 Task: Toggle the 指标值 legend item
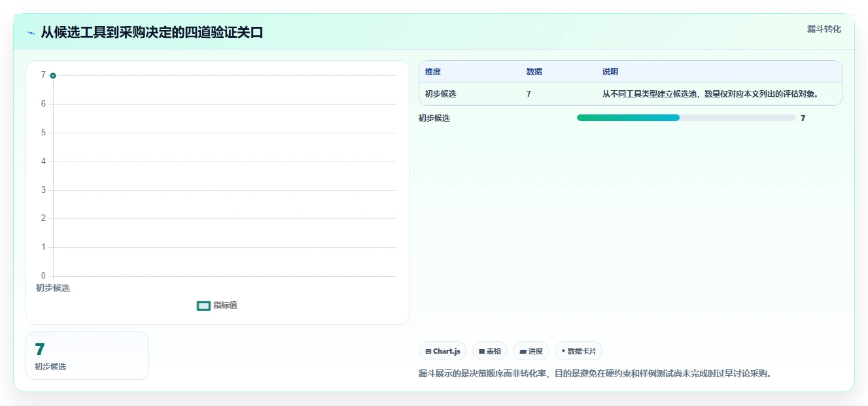pos(217,305)
